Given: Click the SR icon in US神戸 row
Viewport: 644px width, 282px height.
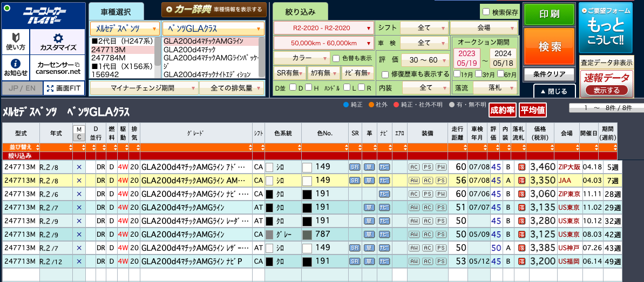Looking at the screenshot, I should (x=355, y=248).
